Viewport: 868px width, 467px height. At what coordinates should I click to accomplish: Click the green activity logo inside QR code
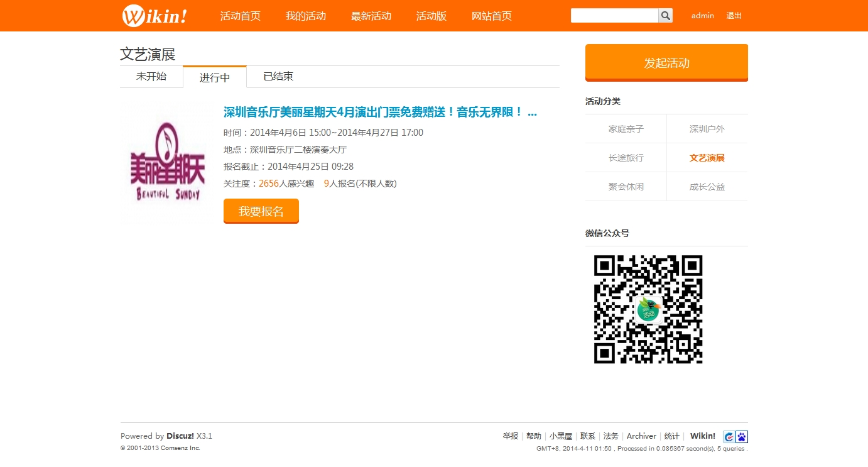[x=648, y=309]
